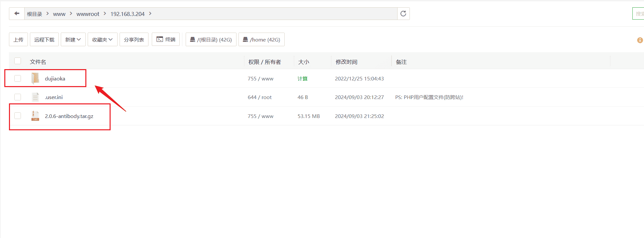The width and height of the screenshot is (644, 238).
Task: Click the 上传 upload button
Action: click(18, 40)
